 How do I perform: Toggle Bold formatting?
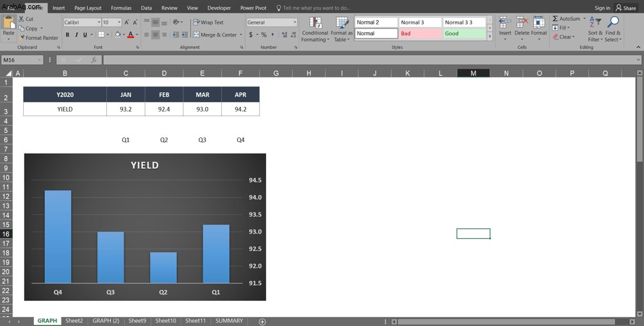coord(67,35)
